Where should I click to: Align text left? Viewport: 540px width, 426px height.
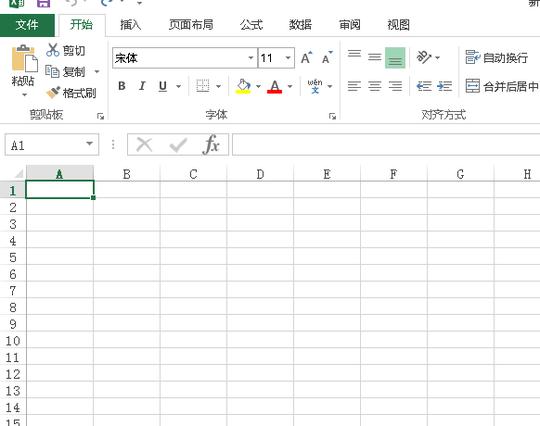(354, 86)
